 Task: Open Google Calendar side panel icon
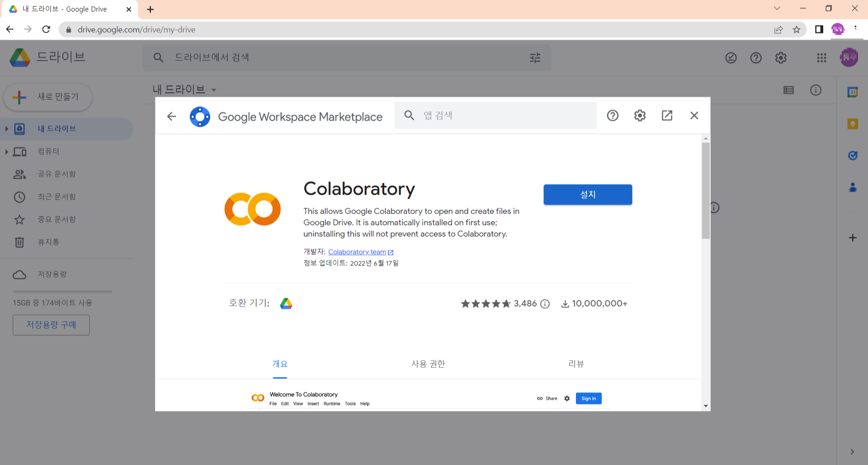click(853, 92)
